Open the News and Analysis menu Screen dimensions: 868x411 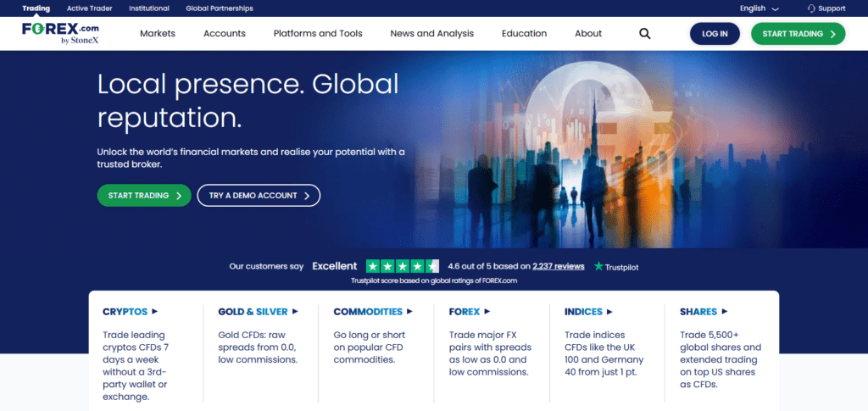pos(431,34)
